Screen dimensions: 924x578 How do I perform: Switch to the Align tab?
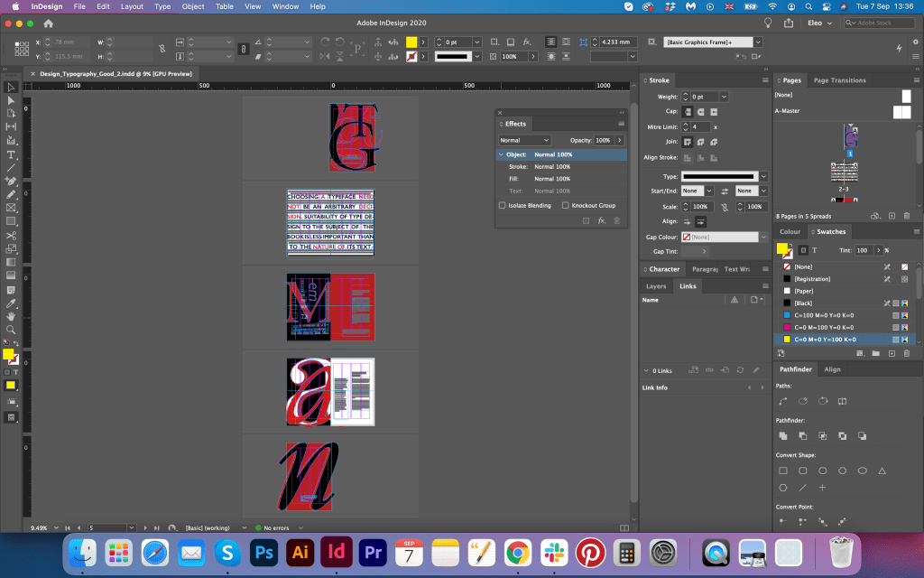tap(832, 369)
